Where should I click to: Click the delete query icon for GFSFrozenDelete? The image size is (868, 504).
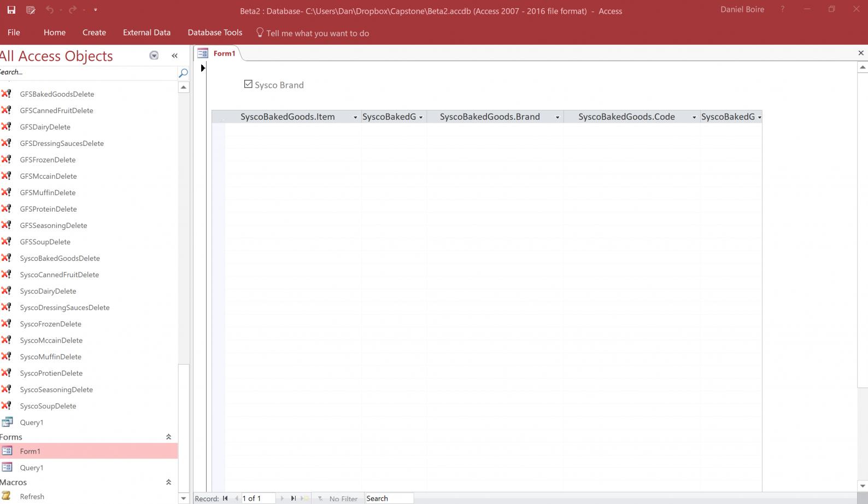(7, 159)
